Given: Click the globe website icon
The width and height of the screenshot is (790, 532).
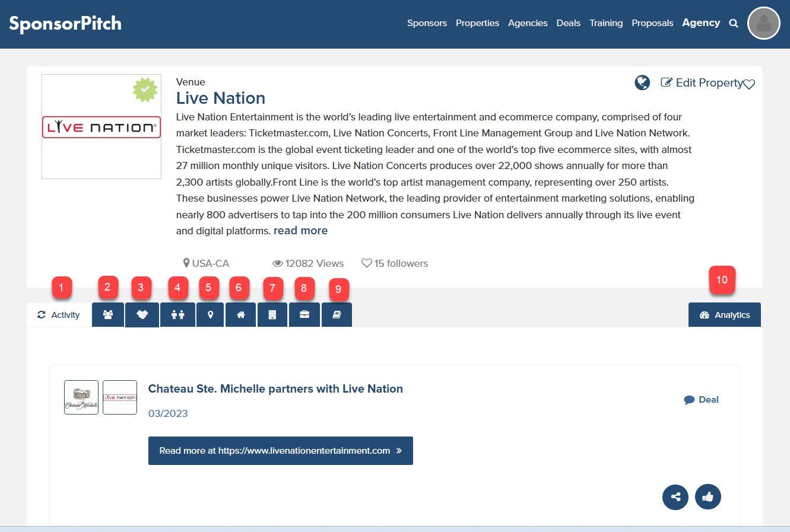Looking at the screenshot, I should pyautogui.click(x=642, y=82).
